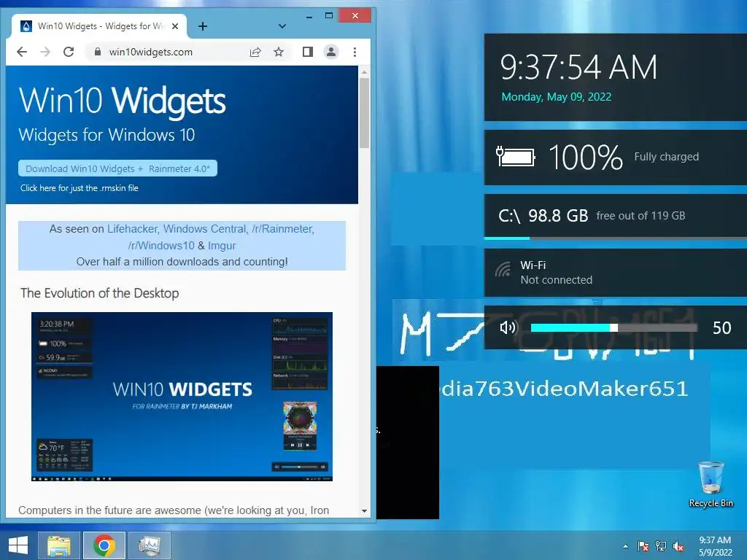Click the 'Not connected' Wi-Fi status

[557, 280]
